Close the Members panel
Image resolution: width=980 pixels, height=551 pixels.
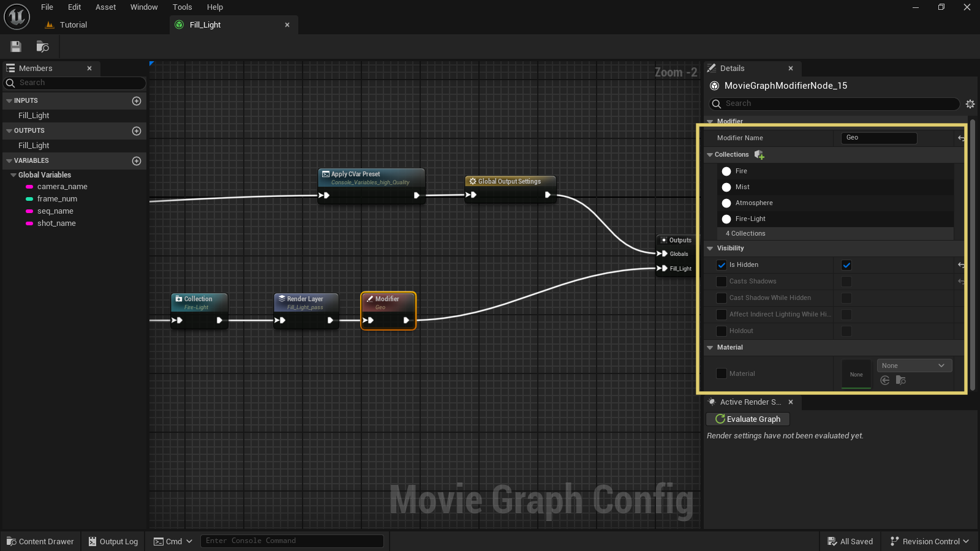89,69
